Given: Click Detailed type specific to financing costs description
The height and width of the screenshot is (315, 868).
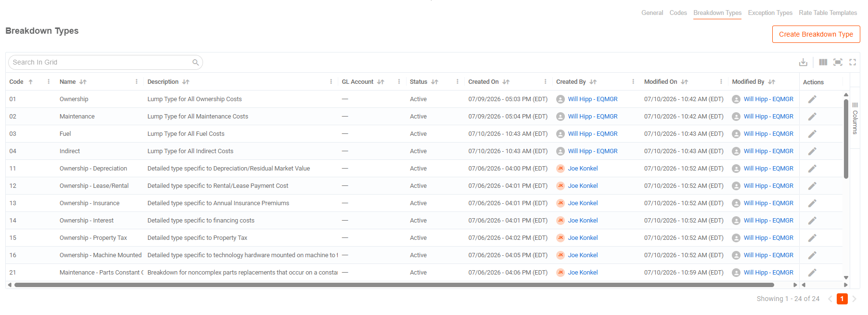Looking at the screenshot, I should pyautogui.click(x=201, y=221).
